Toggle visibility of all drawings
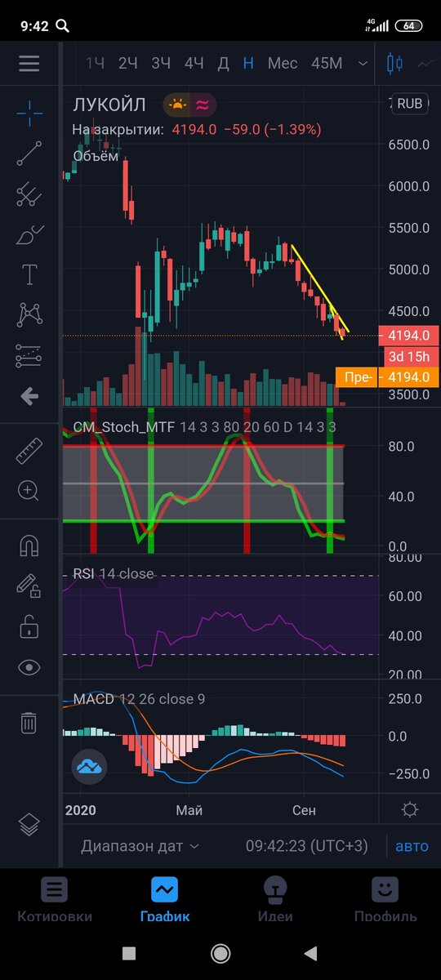This screenshot has width=441, height=980. point(29,667)
